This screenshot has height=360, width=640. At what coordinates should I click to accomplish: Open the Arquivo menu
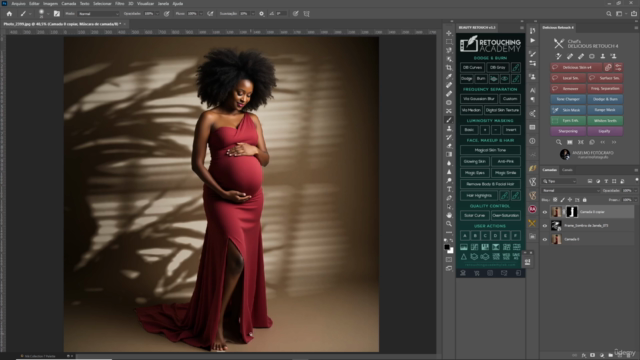18,3
